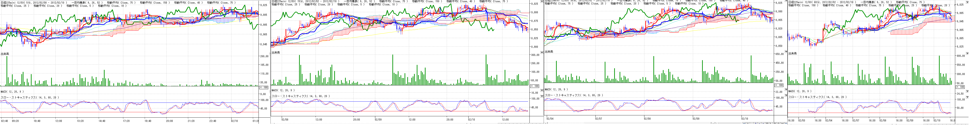Click the 18:40 time marker on the 5分 chart
980x137 pixels.
coord(148,121)
